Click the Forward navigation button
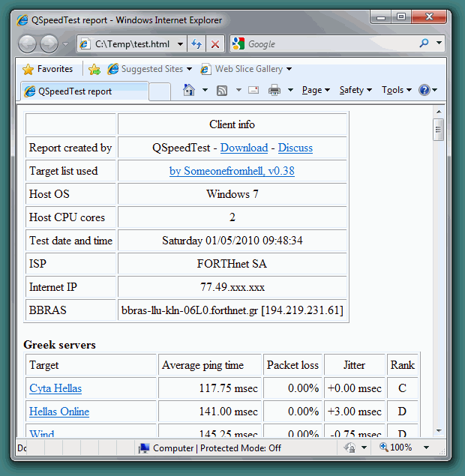The height and width of the screenshot is (476, 465). tap(49, 44)
